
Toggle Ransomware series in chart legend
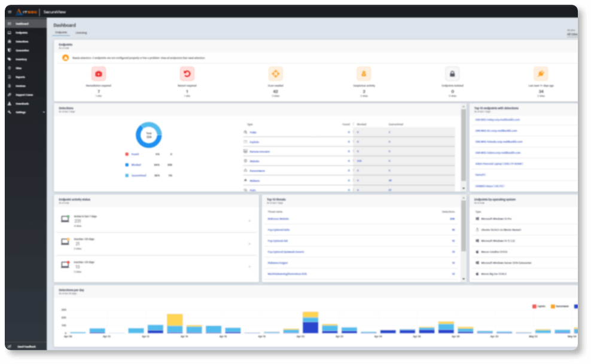[560, 307]
